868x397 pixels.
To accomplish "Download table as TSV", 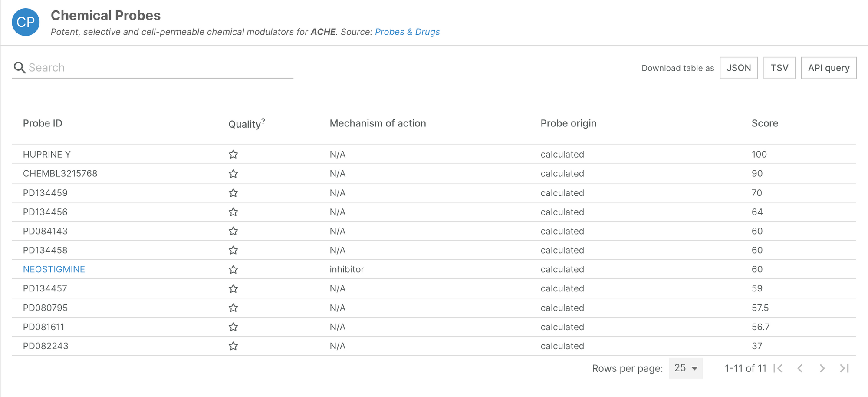I will point(779,68).
